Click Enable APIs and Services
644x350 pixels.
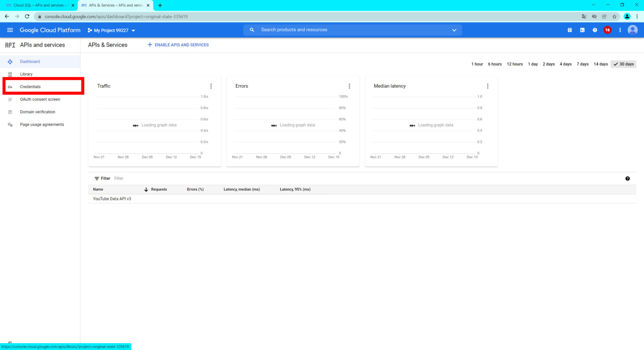178,45
